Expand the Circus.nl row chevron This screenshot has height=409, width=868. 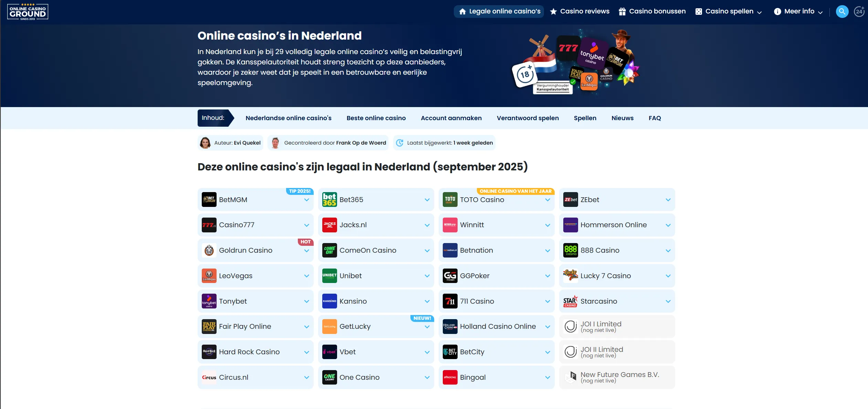coord(306,377)
